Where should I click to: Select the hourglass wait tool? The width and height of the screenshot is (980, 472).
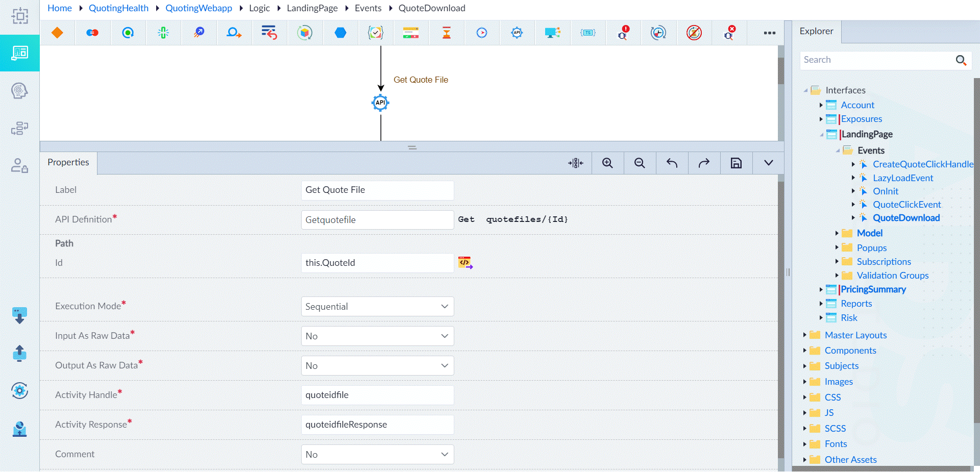(x=447, y=33)
